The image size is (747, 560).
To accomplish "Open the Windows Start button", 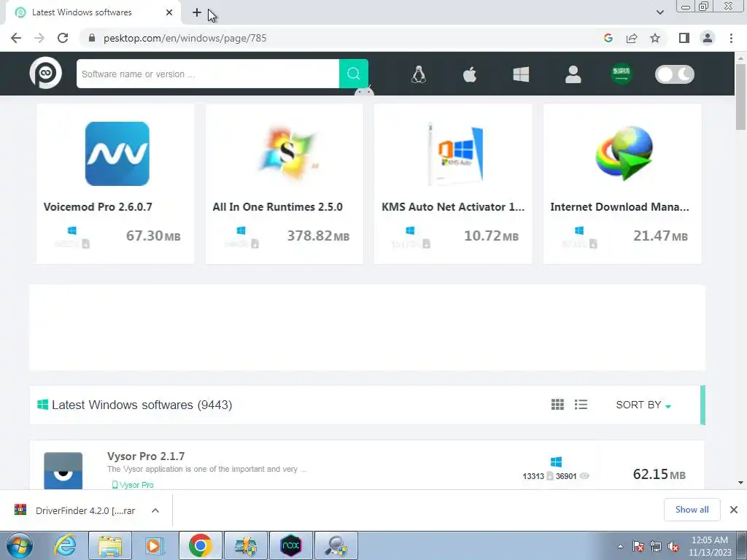I will 20,545.
